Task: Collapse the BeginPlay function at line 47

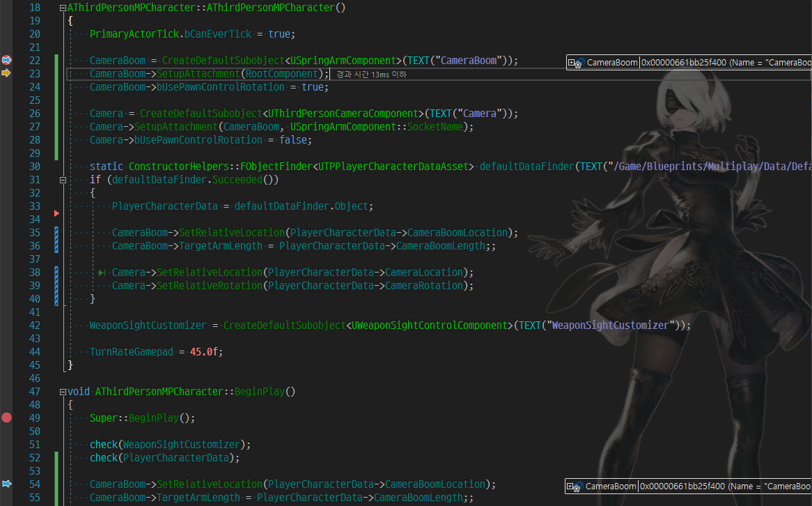Action: pyautogui.click(x=62, y=391)
